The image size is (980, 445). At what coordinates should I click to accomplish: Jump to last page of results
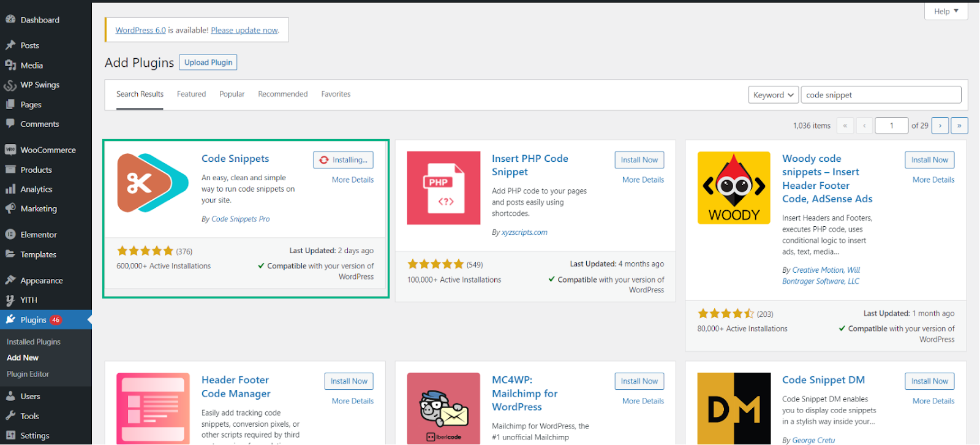pyautogui.click(x=959, y=126)
